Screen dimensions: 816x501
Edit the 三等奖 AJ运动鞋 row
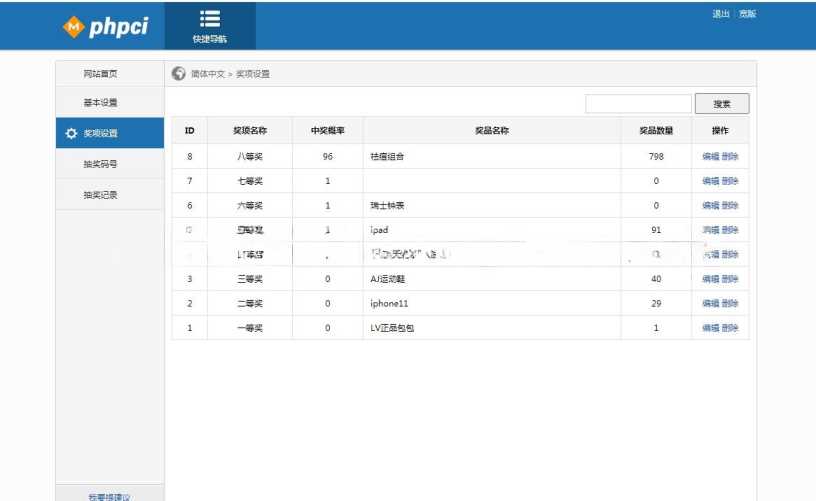point(710,279)
